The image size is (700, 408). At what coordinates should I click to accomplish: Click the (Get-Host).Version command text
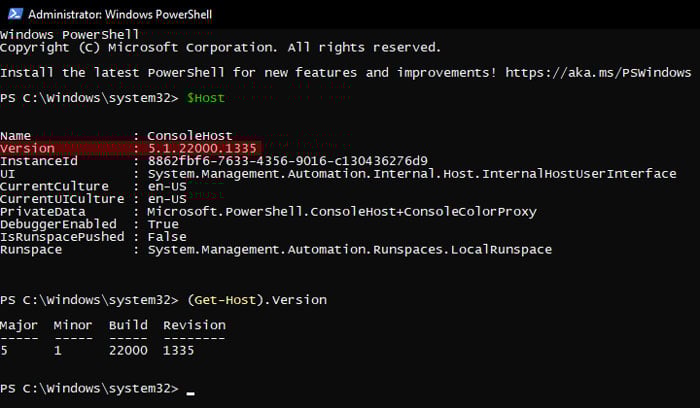click(257, 300)
